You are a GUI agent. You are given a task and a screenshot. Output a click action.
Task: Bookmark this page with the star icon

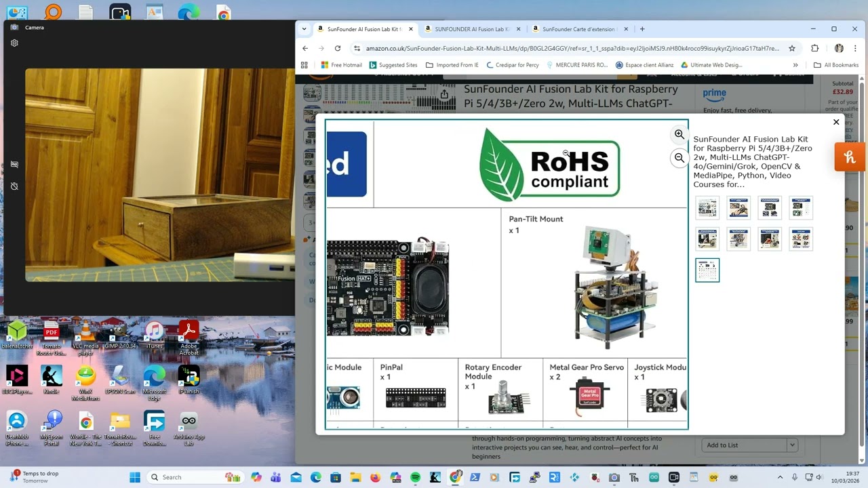tap(791, 48)
